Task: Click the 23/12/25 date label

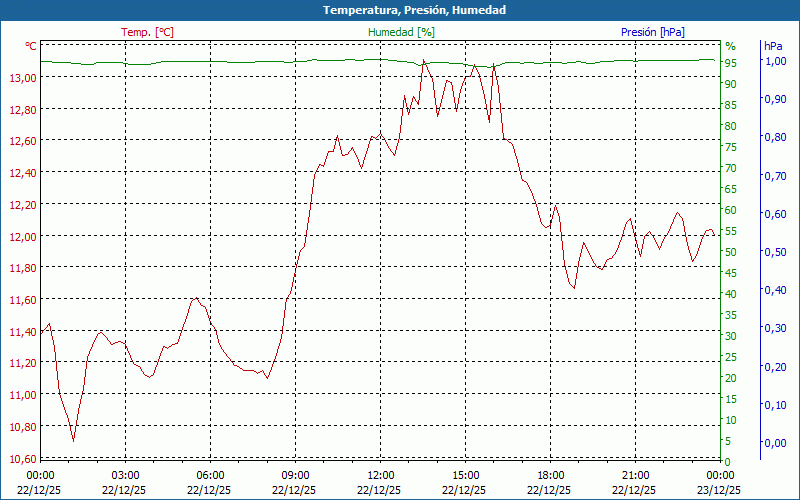Action: [721, 490]
